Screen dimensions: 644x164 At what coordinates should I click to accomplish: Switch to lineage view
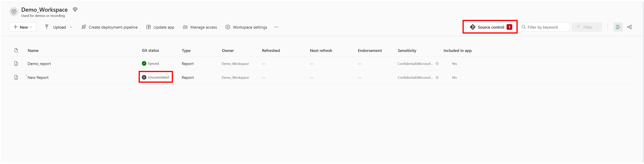(x=630, y=27)
